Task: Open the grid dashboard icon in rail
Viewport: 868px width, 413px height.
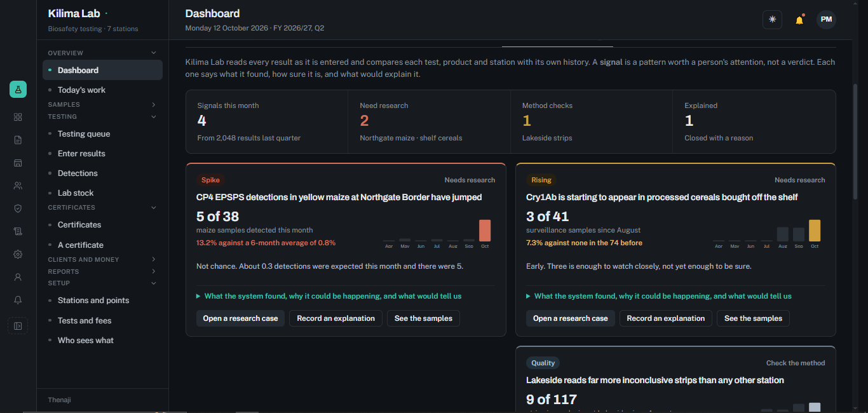Action: coord(18,117)
